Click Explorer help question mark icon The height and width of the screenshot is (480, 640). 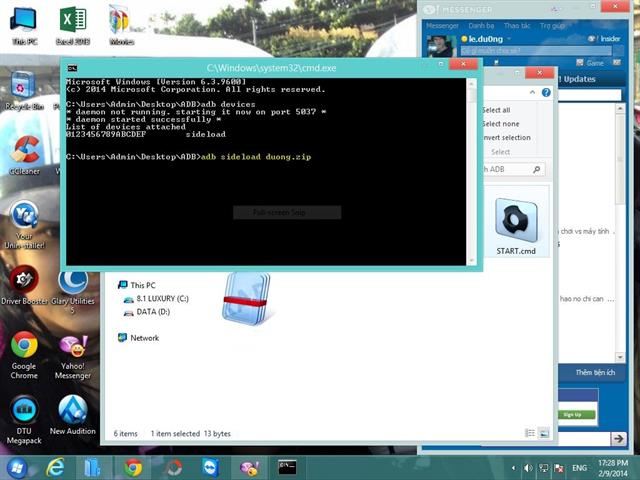point(547,91)
